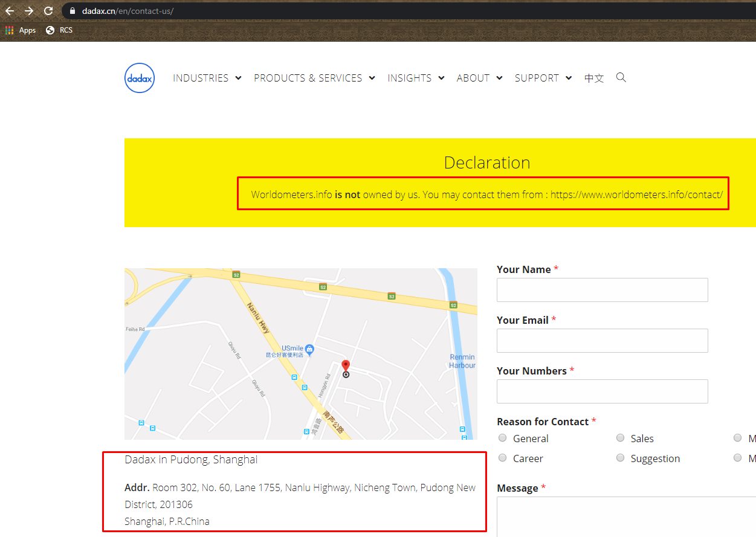Click the worldometers.info contact URL text
The width and height of the screenshot is (756, 537).
(636, 195)
